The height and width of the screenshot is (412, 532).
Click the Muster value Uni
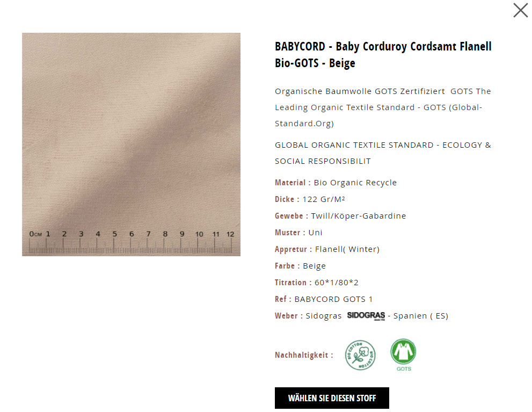(315, 233)
